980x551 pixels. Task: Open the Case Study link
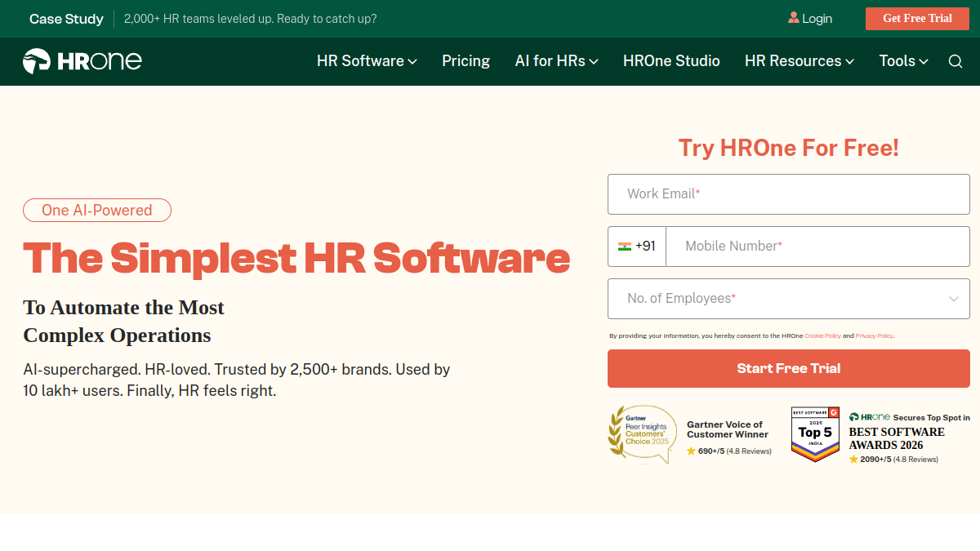(x=66, y=19)
